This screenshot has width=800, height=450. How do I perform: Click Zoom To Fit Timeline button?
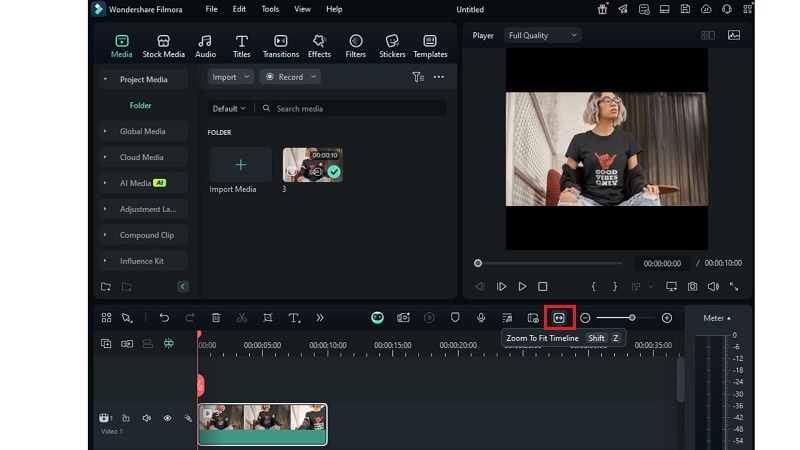click(x=559, y=318)
